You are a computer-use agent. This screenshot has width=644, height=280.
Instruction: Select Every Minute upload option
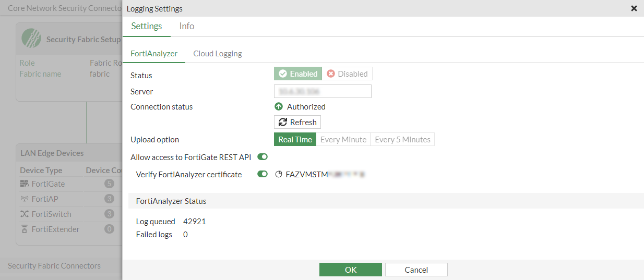click(x=343, y=140)
